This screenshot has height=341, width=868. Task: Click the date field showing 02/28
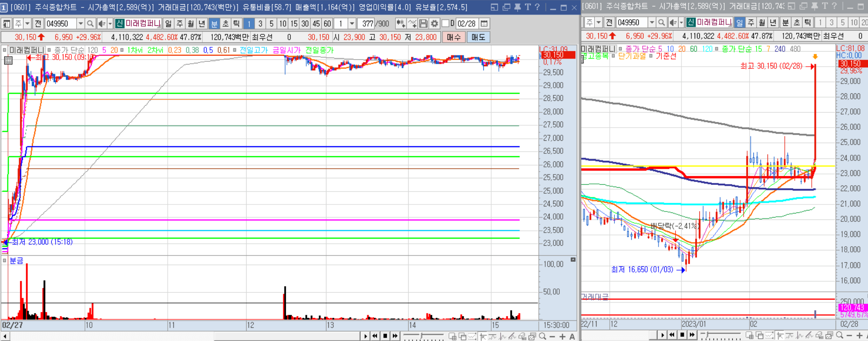[467, 23]
